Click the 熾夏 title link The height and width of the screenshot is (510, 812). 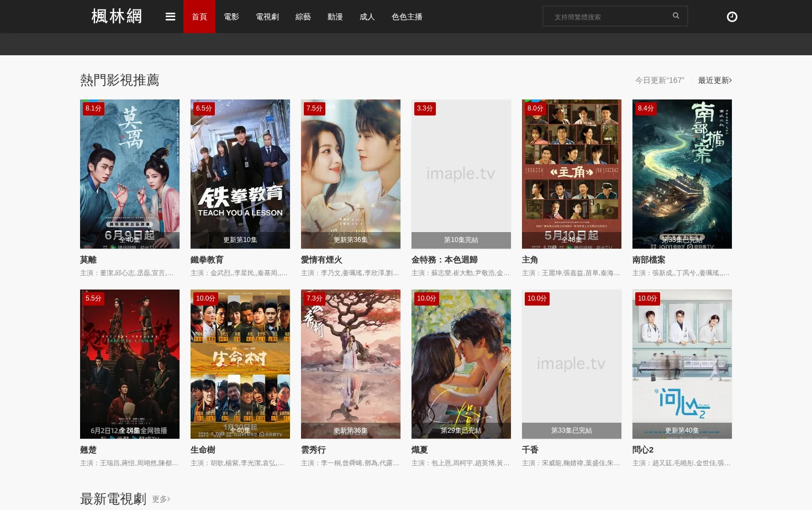420,450
